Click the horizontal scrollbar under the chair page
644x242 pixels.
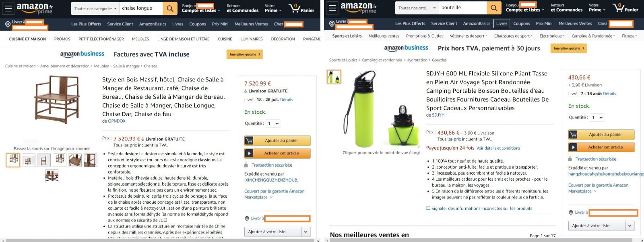click(161, 240)
